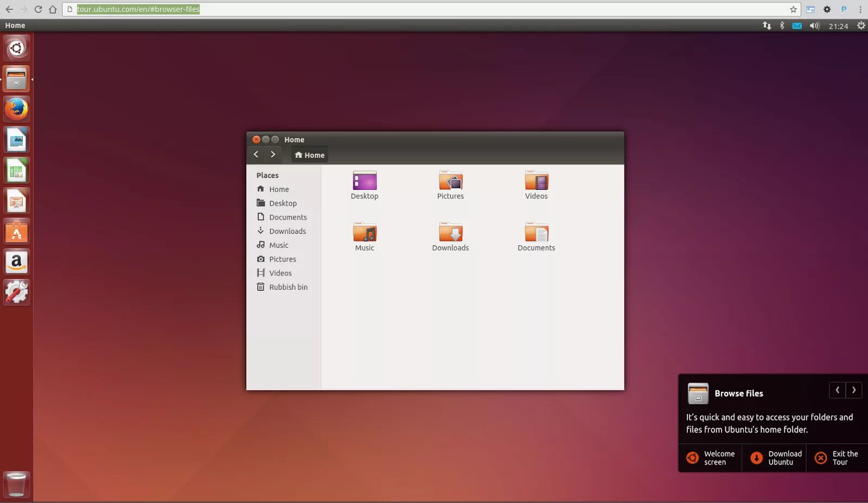Click the browser address bar URL
The image size is (868, 503).
[138, 9]
